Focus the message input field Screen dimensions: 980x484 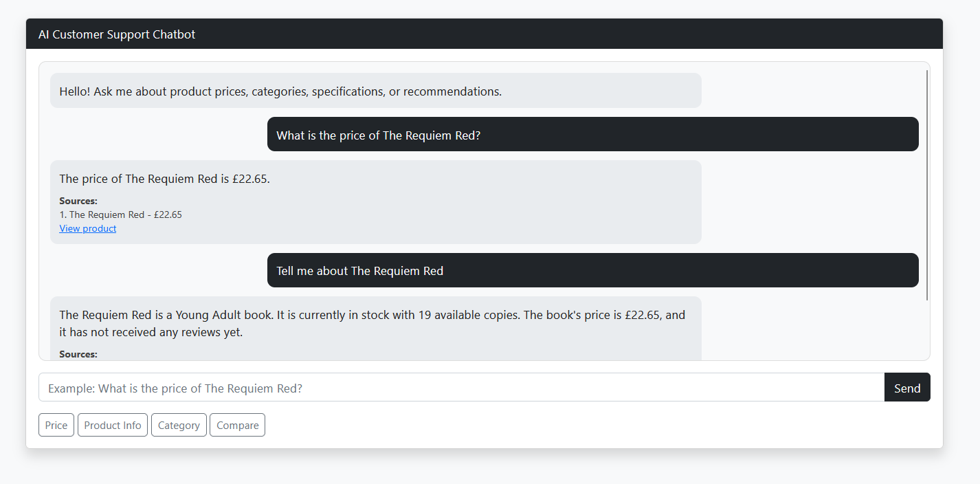click(x=461, y=387)
